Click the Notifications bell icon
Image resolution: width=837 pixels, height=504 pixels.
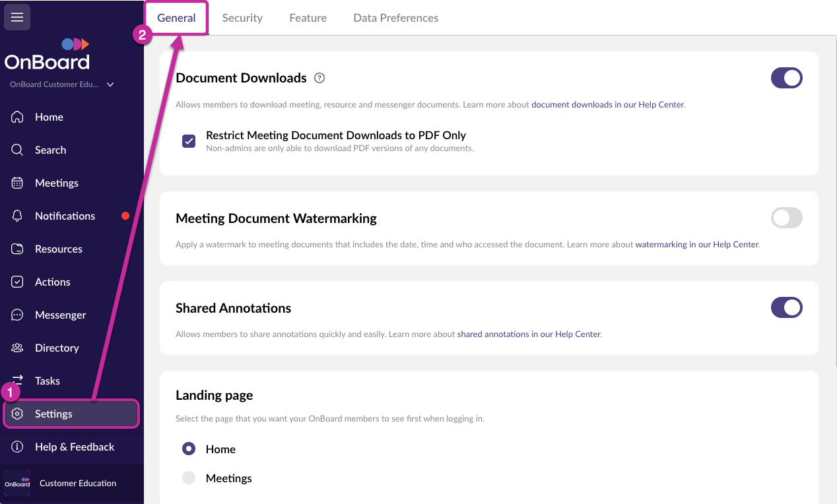pyautogui.click(x=18, y=216)
